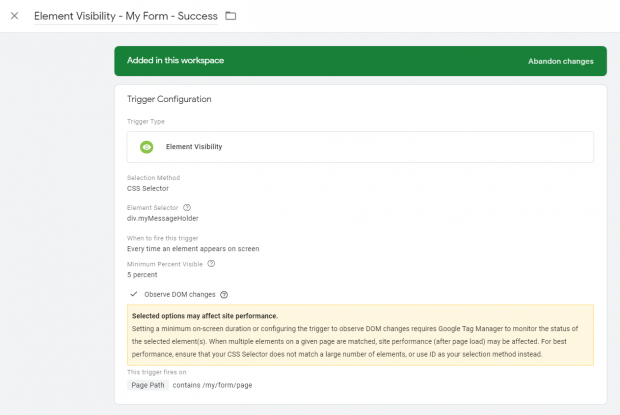Image resolution: width=620 pixels, height=415 pixels.
Task: Click Abandon changes in the green banner
Action: (x=560, y=61)
